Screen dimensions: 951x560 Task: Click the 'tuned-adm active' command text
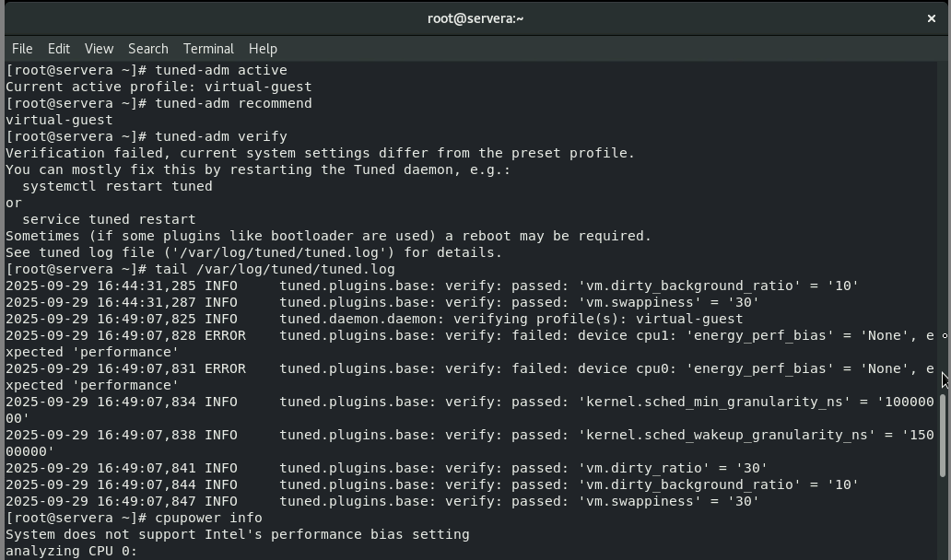click(221, 70)
